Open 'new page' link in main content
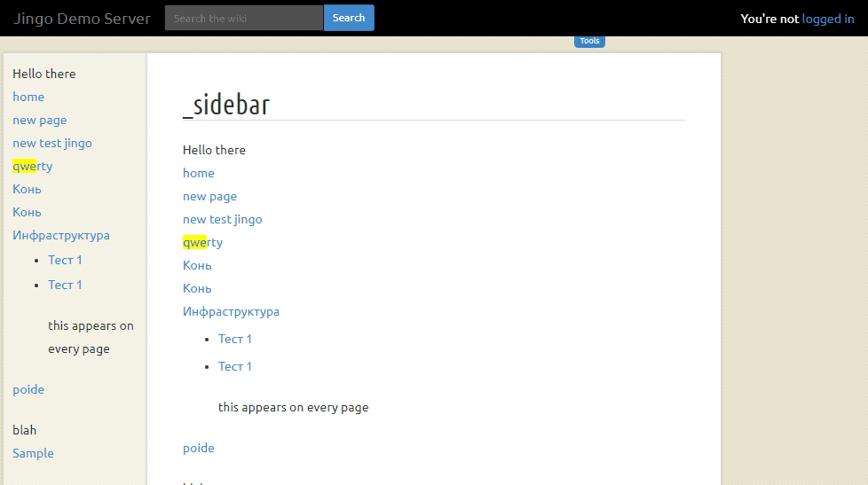This screenshot has width=868, height=485. 209,196
